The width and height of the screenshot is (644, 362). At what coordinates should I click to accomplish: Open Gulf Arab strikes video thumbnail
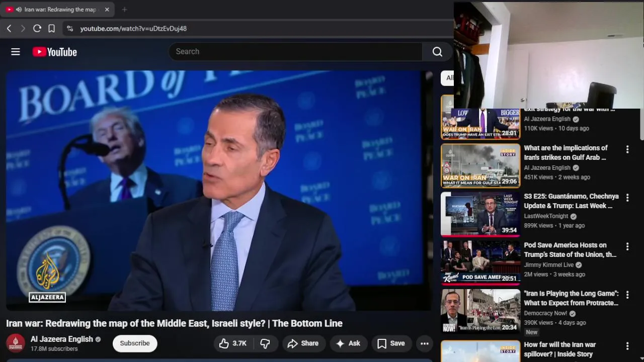480,165
